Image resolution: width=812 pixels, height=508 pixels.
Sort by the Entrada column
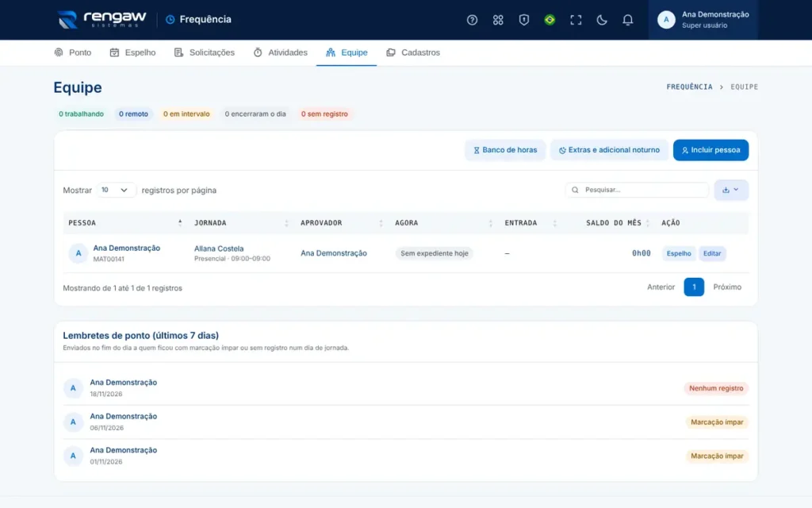530,223
